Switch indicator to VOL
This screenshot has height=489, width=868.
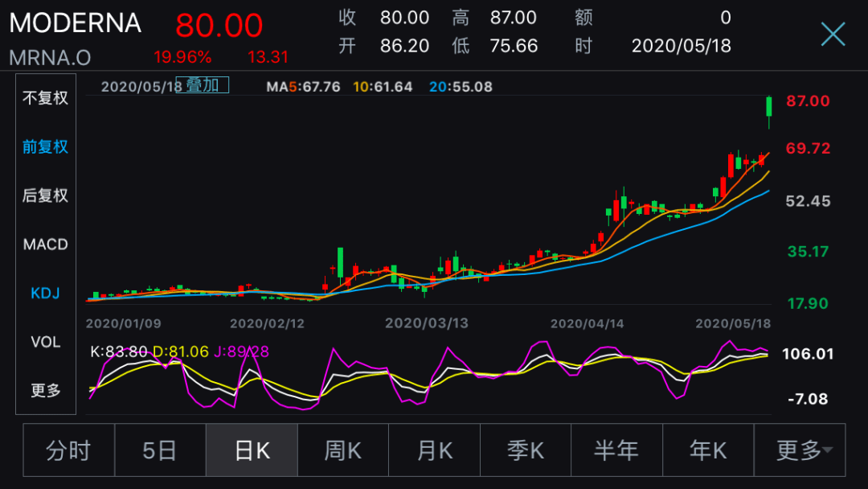point(45,342)
